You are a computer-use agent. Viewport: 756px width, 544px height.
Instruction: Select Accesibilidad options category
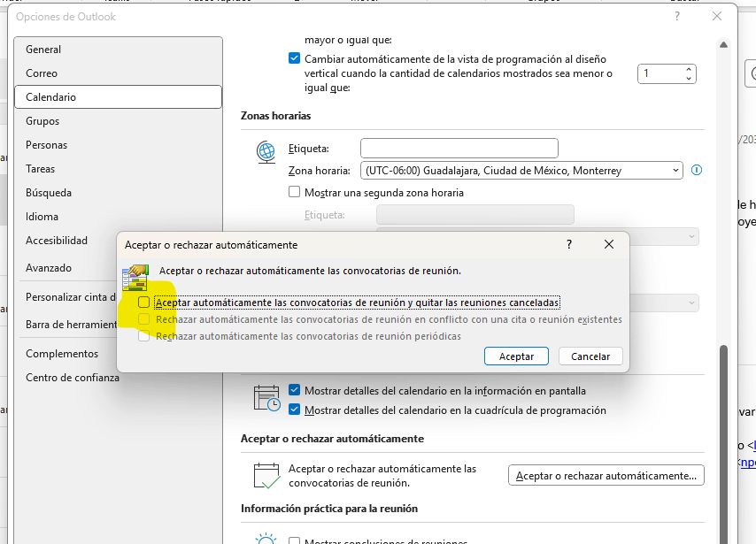pyautogui.click(x=66, y=241)
